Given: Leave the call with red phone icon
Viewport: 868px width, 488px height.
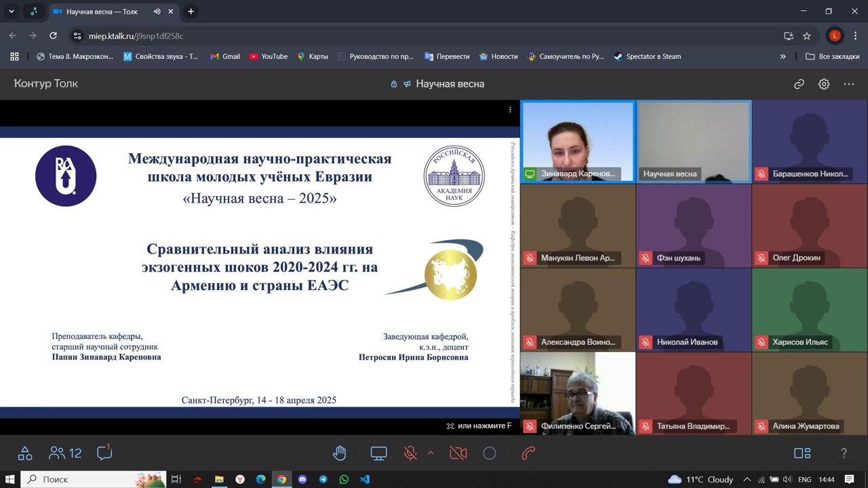Looking at the screenshot, I should pyautogui.click(x=528, y=453).
